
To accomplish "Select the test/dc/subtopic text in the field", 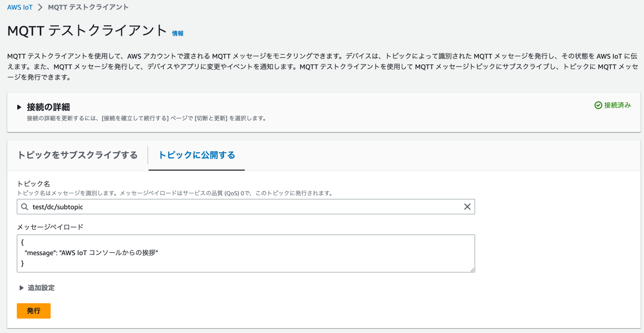I will tap(58, 207).
